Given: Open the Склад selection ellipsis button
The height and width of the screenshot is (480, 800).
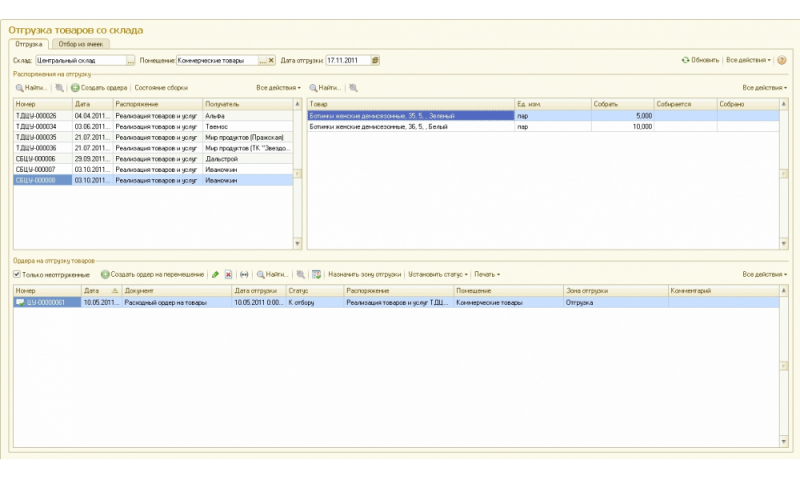Looking at the screenshot, I should pyautogui.click(x=131, y=60).
